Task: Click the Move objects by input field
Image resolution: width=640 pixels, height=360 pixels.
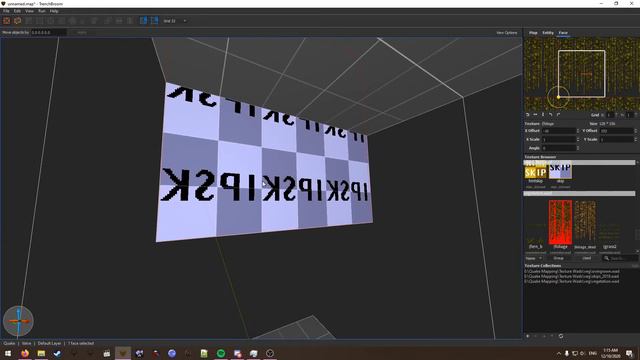Action: [49, 32]
